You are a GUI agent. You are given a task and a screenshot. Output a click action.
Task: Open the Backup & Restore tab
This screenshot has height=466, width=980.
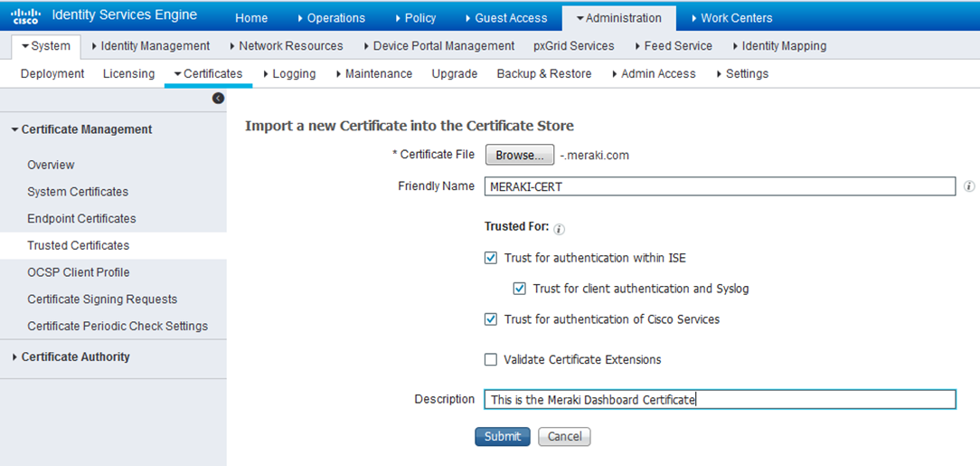(x=544, y=74)
